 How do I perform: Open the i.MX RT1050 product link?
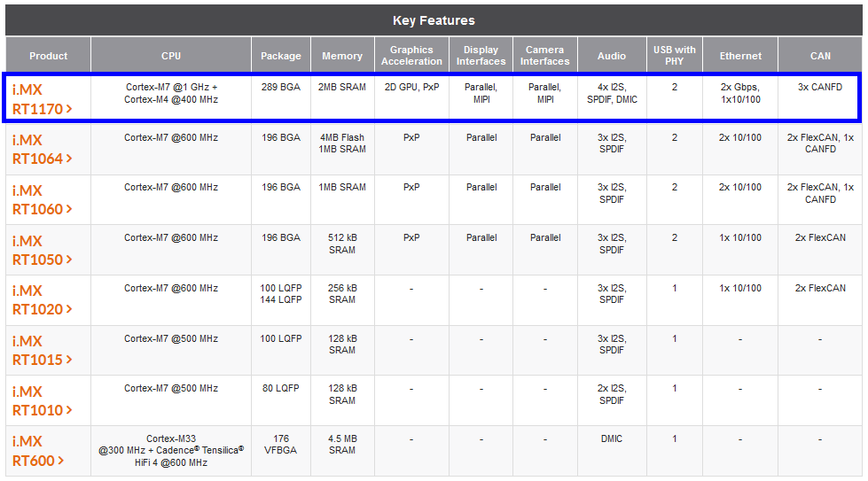coord(42,250)
